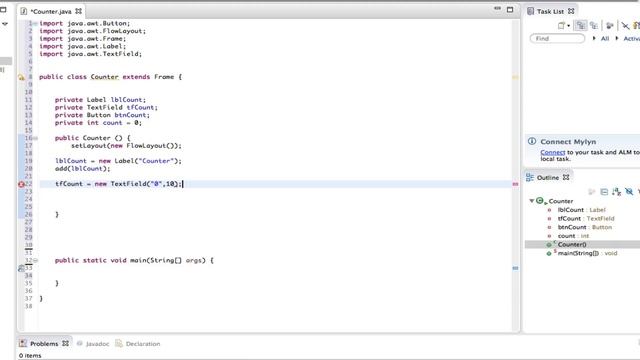This screenshot has height=360, width=640.
Task: Click the tfCount assignment on line 22
Action: (118, 184)
